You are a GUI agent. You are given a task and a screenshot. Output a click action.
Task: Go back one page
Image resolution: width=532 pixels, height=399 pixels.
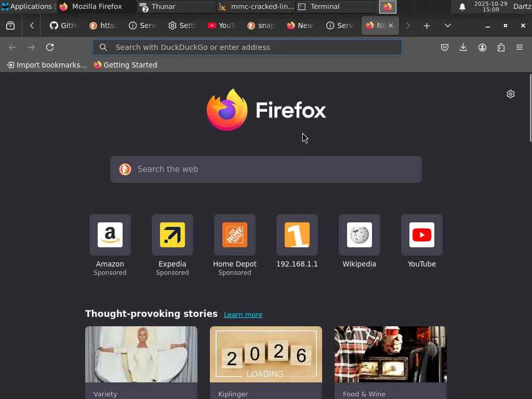[12, 47]
